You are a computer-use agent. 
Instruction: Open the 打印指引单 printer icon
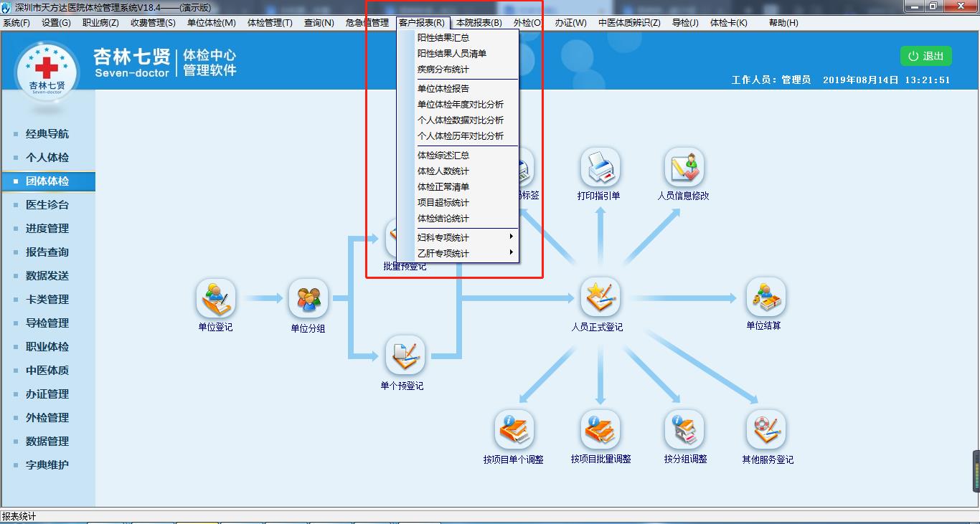click(x=599, y=168)
